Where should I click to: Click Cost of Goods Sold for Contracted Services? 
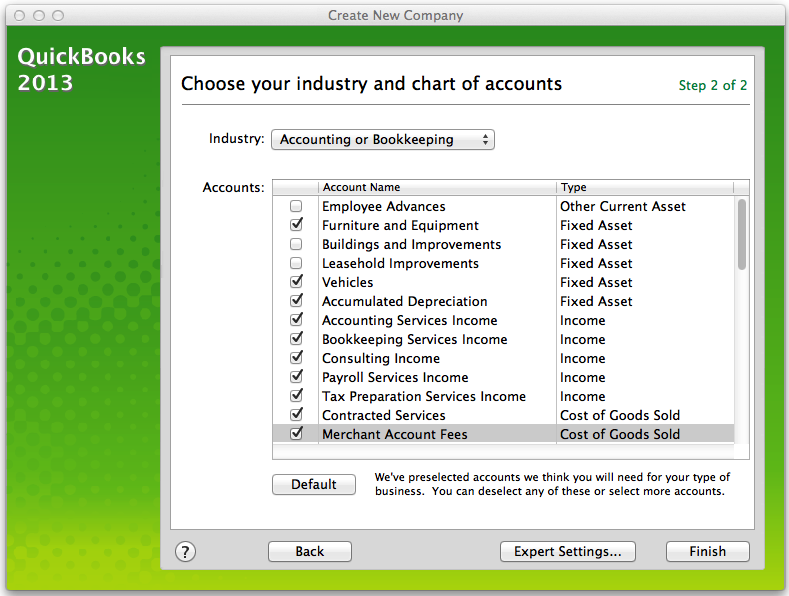point(620,415)
